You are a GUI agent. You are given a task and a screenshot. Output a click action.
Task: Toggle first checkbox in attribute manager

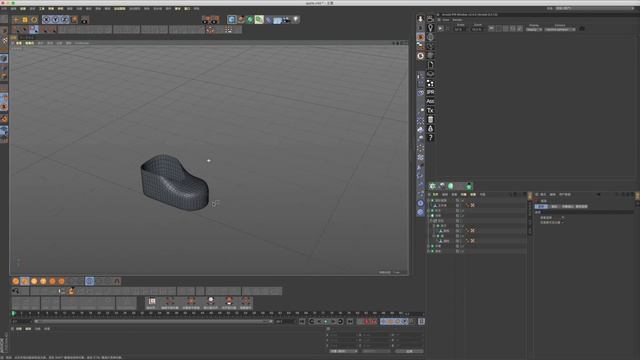coord(563,218)
